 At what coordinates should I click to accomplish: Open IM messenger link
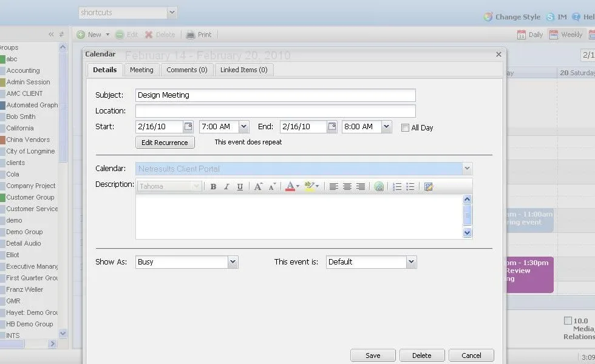[557, 17]
